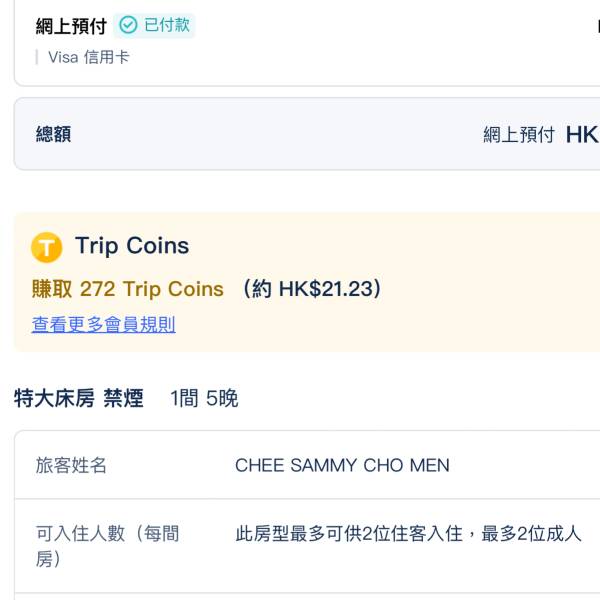
Task: Select the 網上預付 payment heading
Action: [71, 26]
